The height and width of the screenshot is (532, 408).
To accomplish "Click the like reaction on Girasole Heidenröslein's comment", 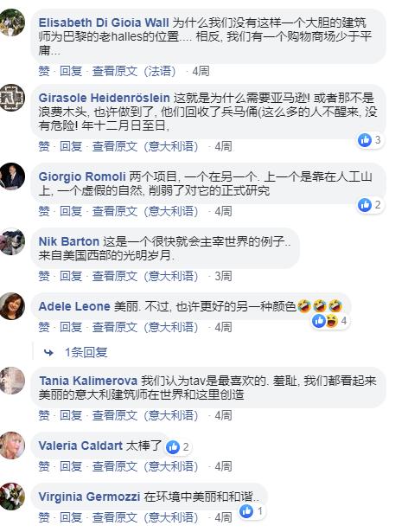I will pos(365,140).
